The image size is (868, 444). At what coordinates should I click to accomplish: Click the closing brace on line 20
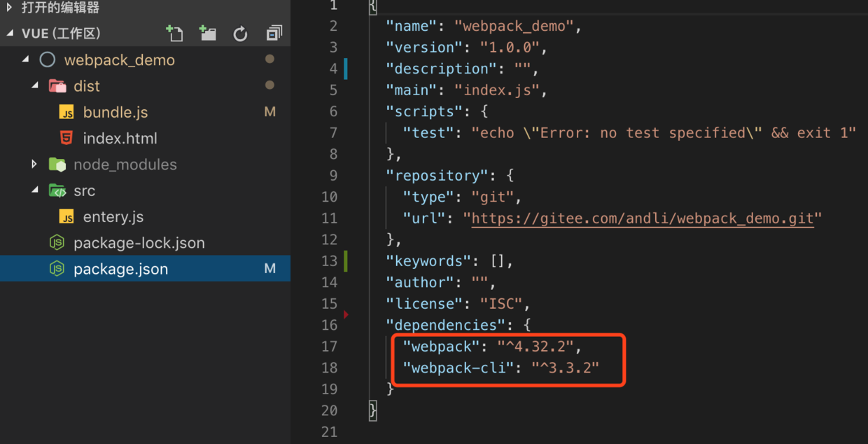click(373, 410)
